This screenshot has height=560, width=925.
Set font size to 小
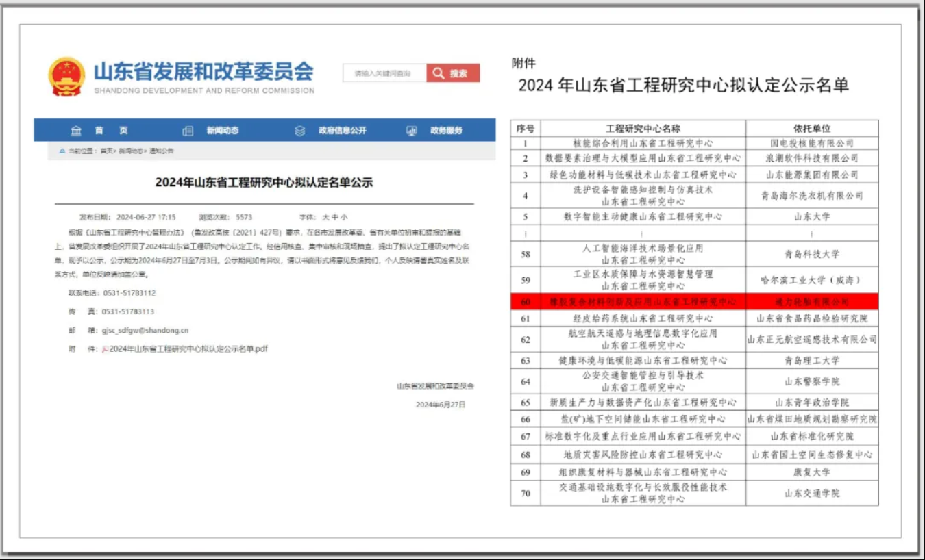pos(344,217)
